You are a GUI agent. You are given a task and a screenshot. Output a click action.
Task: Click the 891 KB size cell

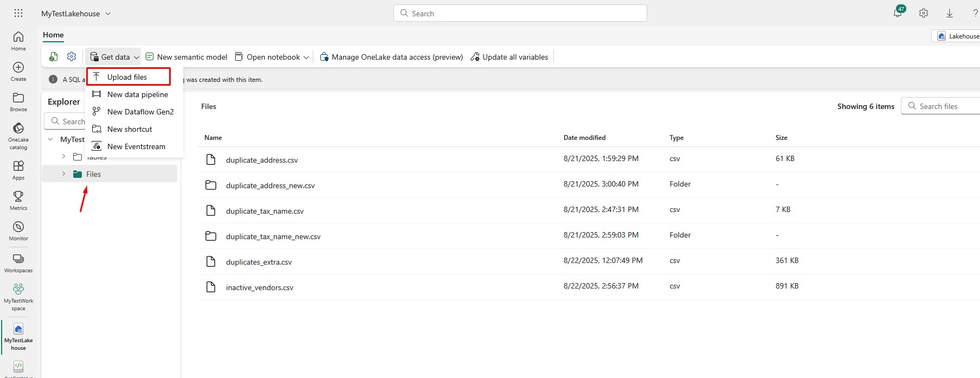787,286
